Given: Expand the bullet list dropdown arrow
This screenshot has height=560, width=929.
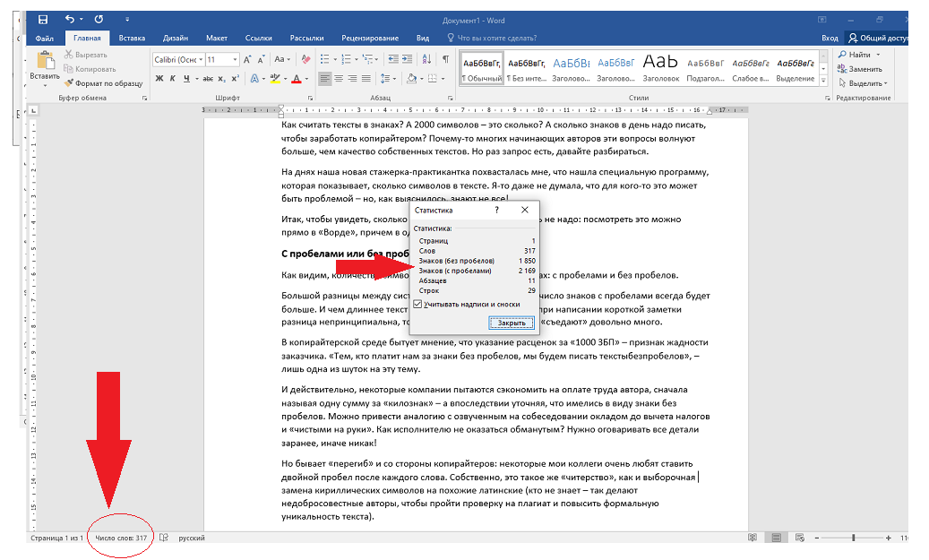Looking at the screenshot, I should [335, 59].
